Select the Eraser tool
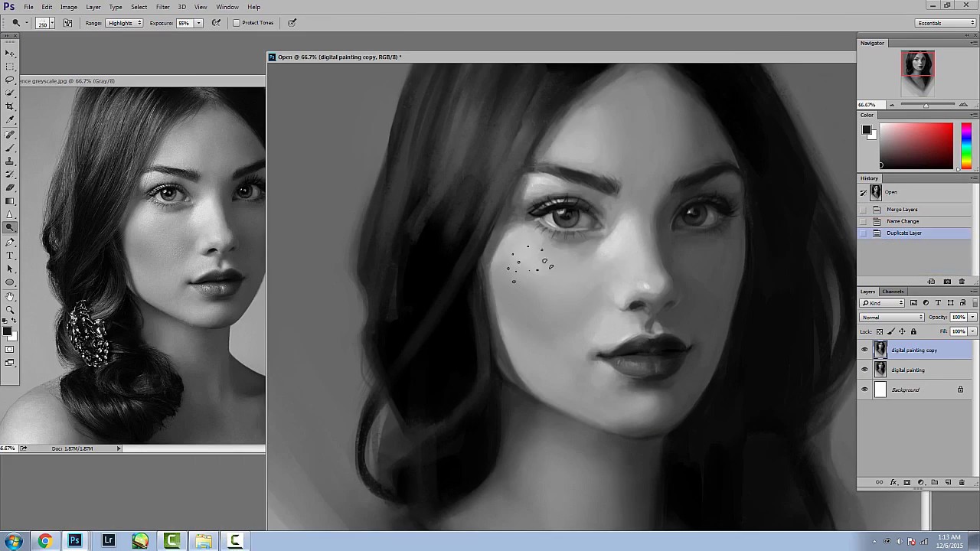This screenshot has width=980, height=551. (10, 187)
